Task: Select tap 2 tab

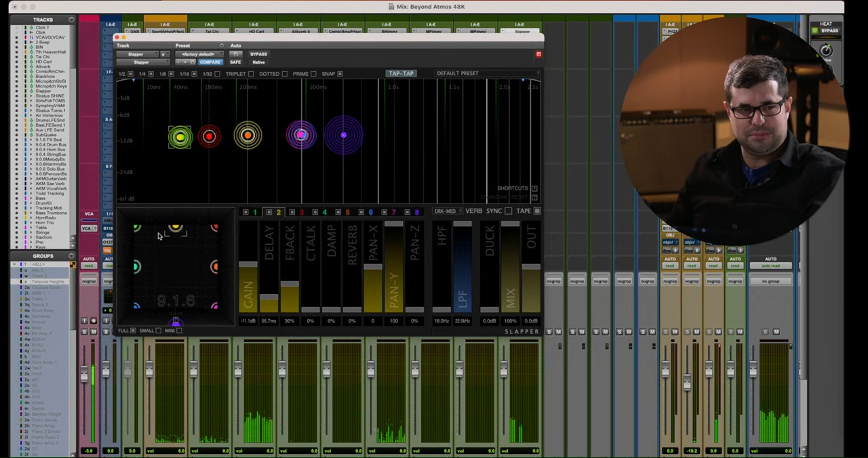Action: click(278, 213)
